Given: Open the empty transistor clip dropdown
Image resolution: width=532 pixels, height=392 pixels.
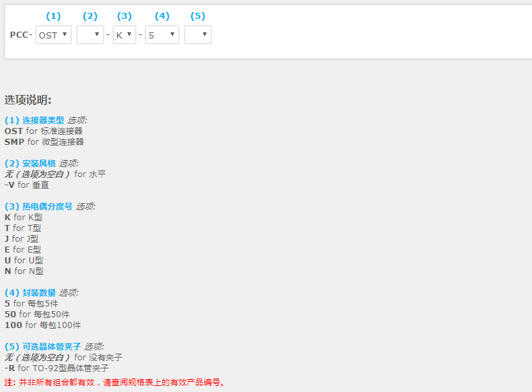Looking at the screenshot, I should pos(197,35).
